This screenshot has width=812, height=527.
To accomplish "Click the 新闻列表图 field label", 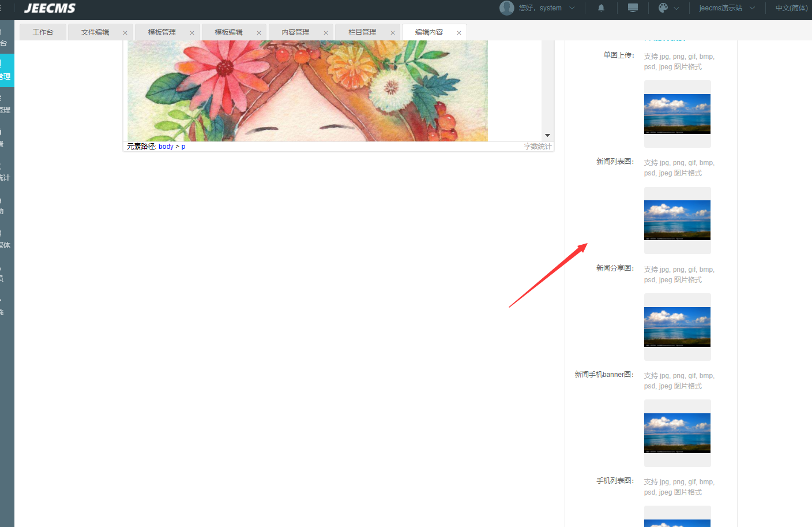I will (615, 162).
